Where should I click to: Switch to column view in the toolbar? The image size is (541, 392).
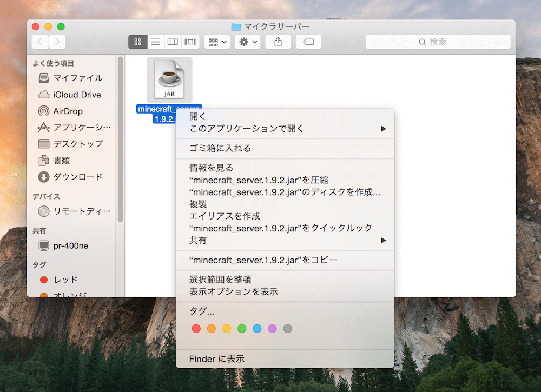pyautogui.click(x=172, y=42)
